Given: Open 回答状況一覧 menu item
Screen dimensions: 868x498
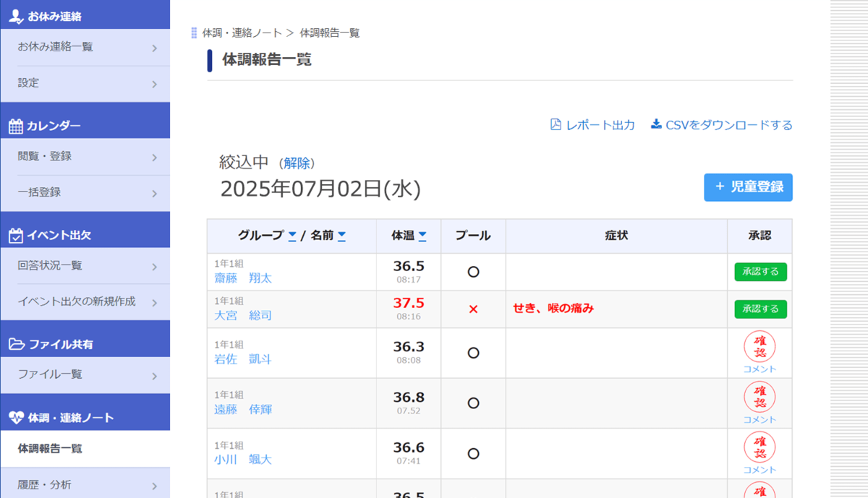Looking at the screenshot, I should click(x=85, y=265).
